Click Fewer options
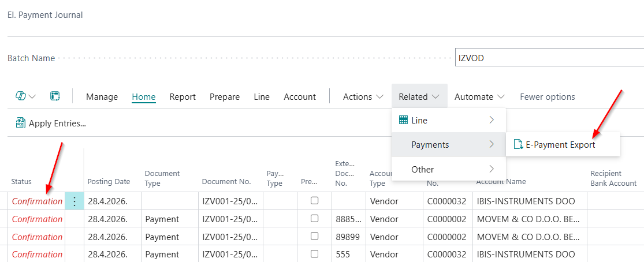 pyautogui.click(x=548, y=97)
